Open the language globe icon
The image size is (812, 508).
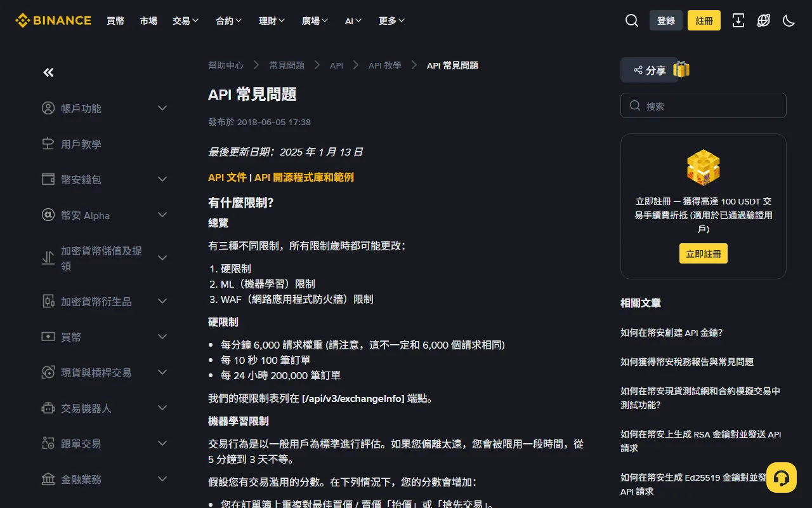click(x=764, y=20)
